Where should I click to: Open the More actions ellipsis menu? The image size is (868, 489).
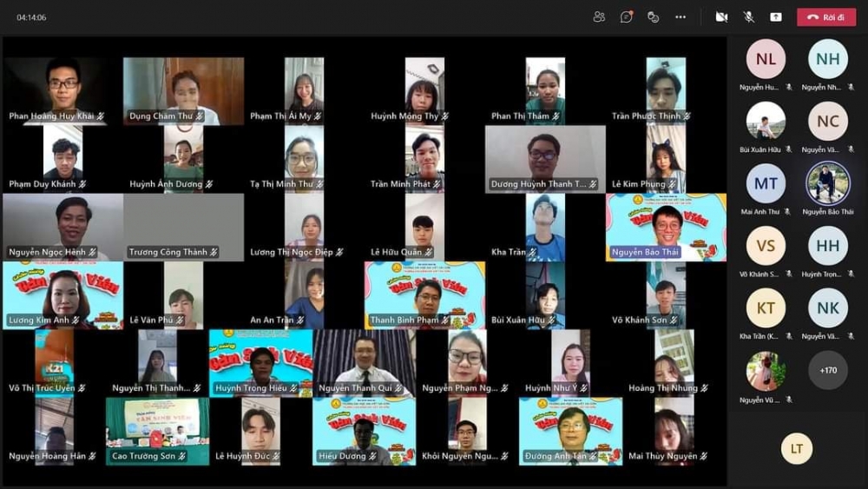point(681,17)
